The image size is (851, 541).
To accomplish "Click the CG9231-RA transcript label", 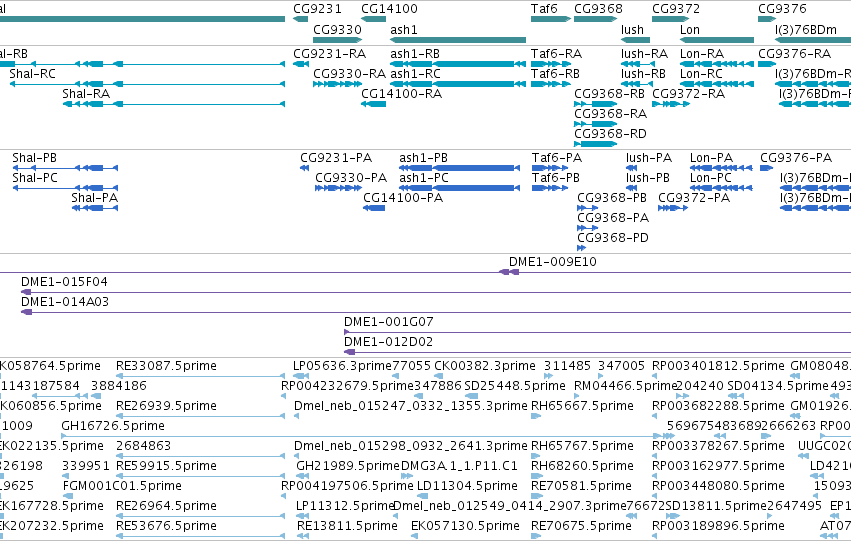I will pos(329,54).
